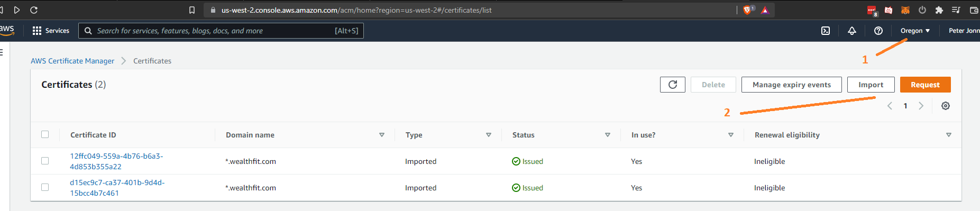This screenshot has height=211, width=980.
Task: Click 'Certificates (2)' panel heading
Action: pyautogui.click(x=74, y=85)
